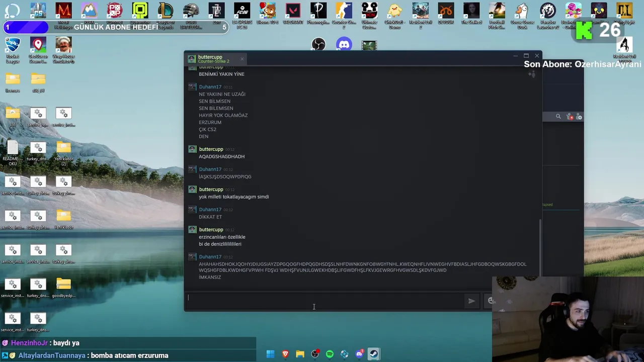Search friends list magnifier icon

coord(558,117)
